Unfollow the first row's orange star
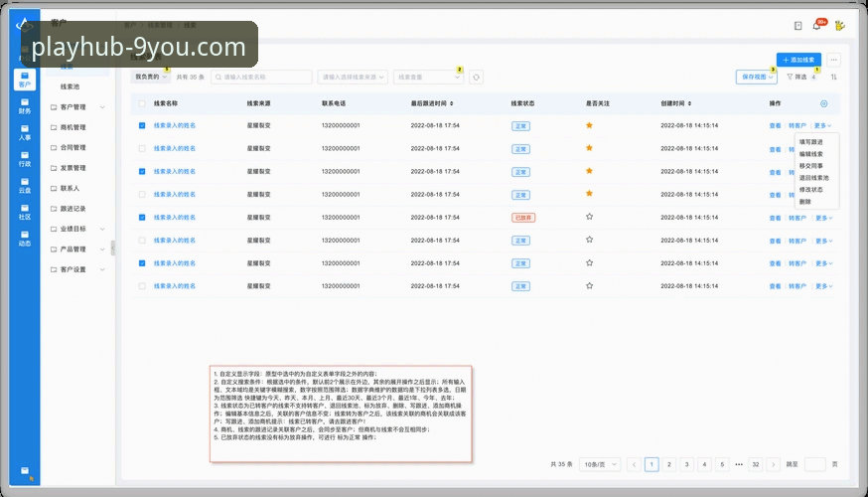 click(589, 125)
